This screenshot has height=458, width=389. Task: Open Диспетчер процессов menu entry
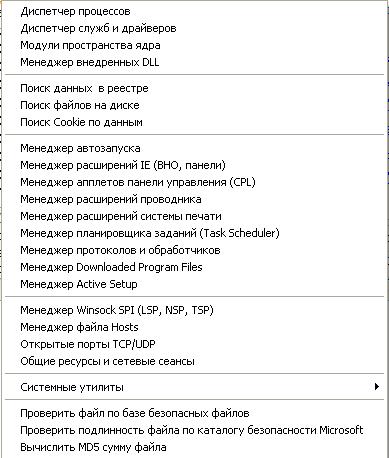194,12
